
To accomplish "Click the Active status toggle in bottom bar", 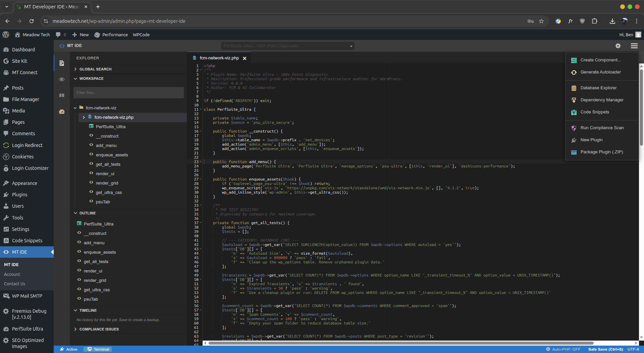I will (69, 349).
